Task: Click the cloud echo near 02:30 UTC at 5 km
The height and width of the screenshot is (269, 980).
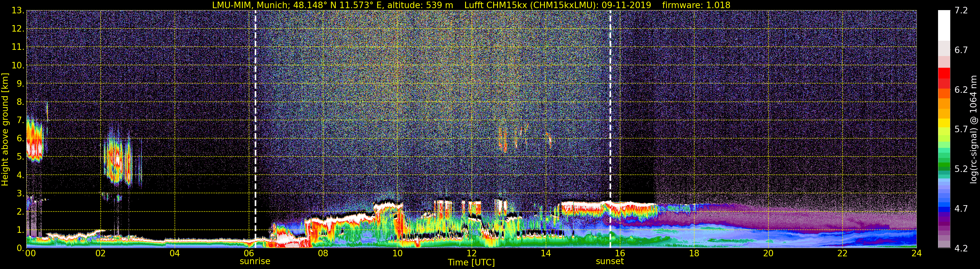Action: (x=118, y=158)
